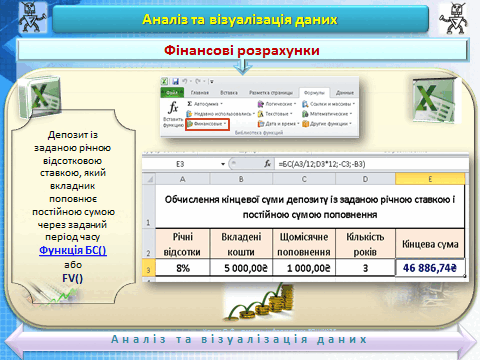Select the cell with value 3 years
The image size is (480, 360).
(x=365, y=268)
